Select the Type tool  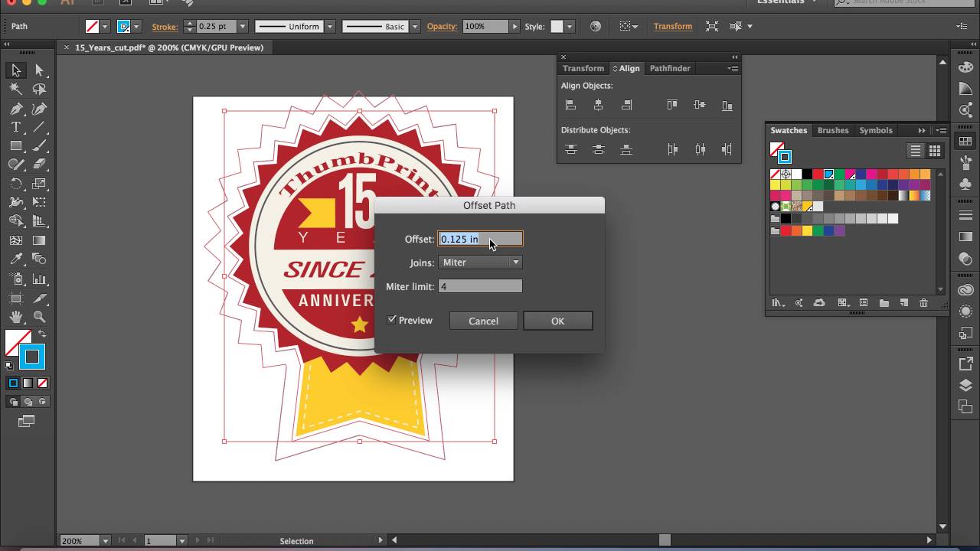[x=15, y=127]
